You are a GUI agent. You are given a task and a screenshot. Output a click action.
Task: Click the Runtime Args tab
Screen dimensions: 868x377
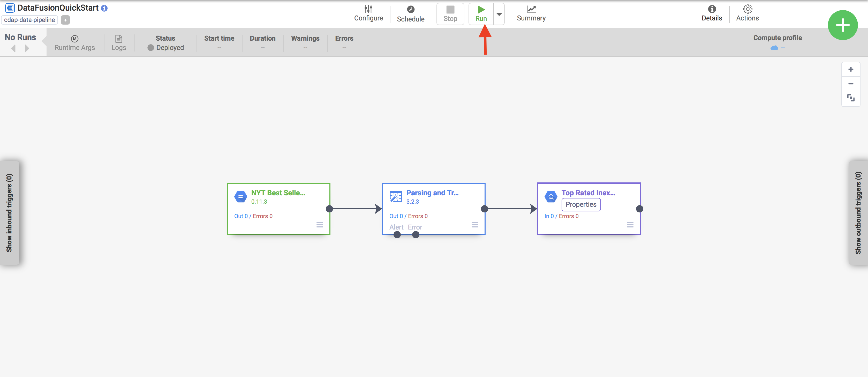pos(74,43)
